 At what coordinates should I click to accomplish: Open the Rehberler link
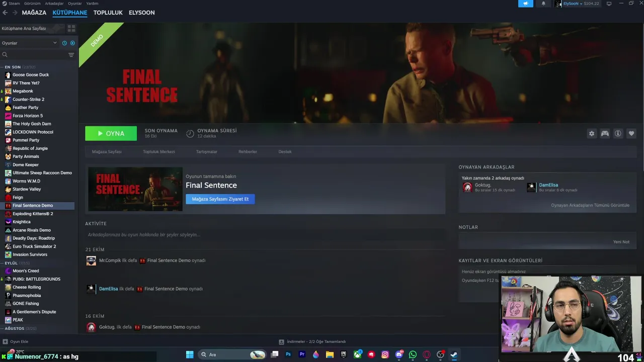[x=248, y=151]
